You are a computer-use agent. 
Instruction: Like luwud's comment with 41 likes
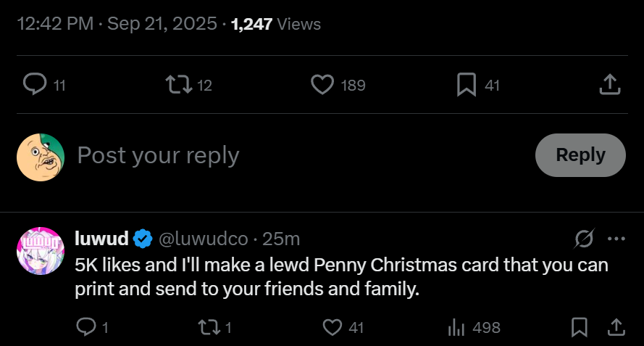pyautogui.click(x=333, y=328)
